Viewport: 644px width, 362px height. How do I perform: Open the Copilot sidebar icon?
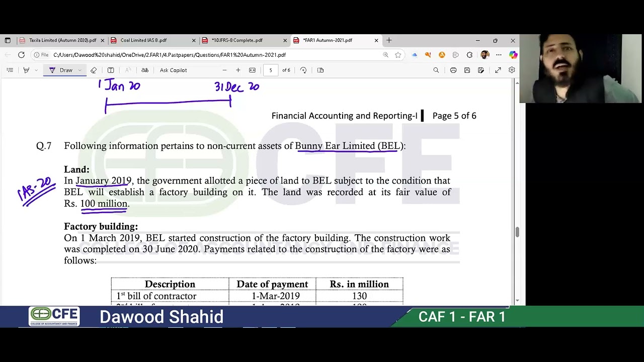point(513,55)
